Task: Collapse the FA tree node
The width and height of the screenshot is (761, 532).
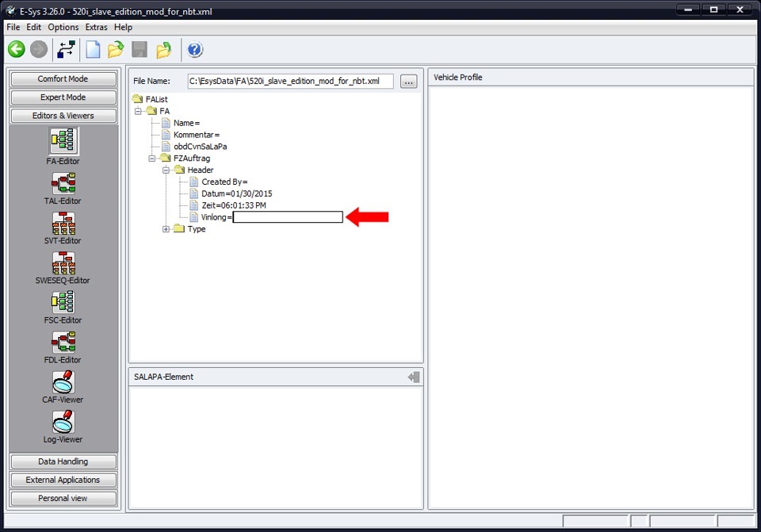Action: click(x=138, y=111)
